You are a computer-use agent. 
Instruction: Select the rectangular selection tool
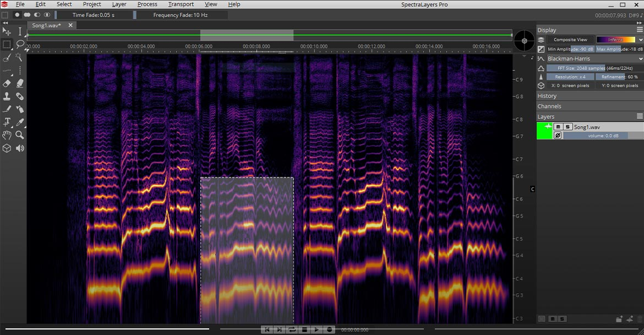[x=7, y=44]
